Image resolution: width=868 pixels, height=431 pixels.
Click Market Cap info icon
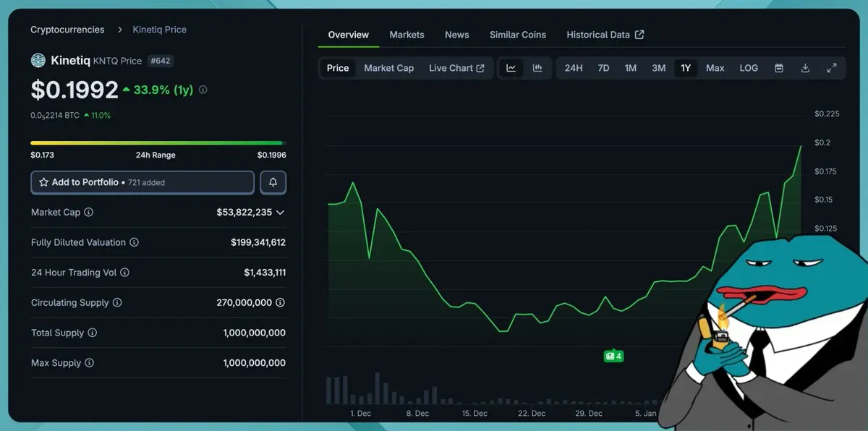pyautogui.click(x=88, y=212)
